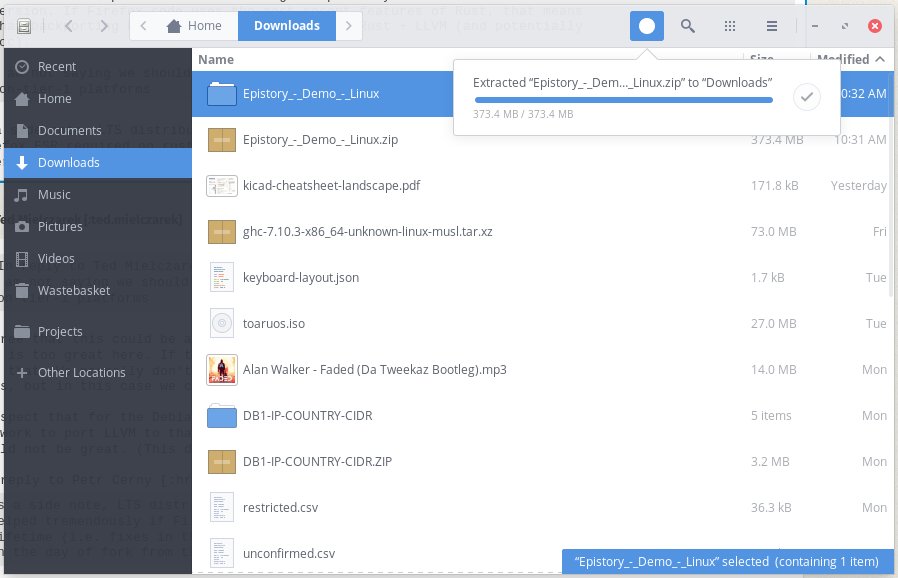Viewport: 898px width, 578px height.
Task: Open the Projects bookmark in sidebar
Action: click(x=98, y=332)
